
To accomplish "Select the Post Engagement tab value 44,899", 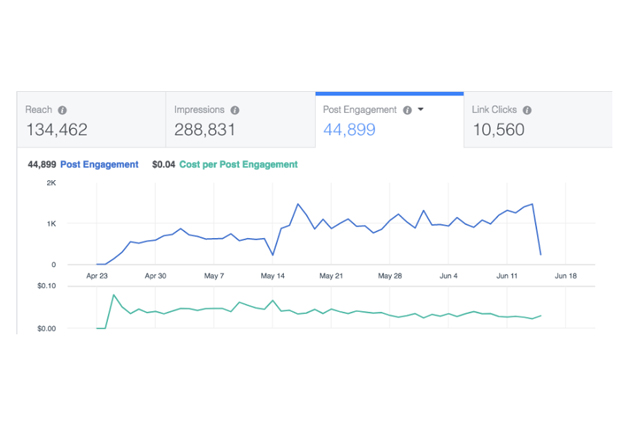I will click(349, 130).
